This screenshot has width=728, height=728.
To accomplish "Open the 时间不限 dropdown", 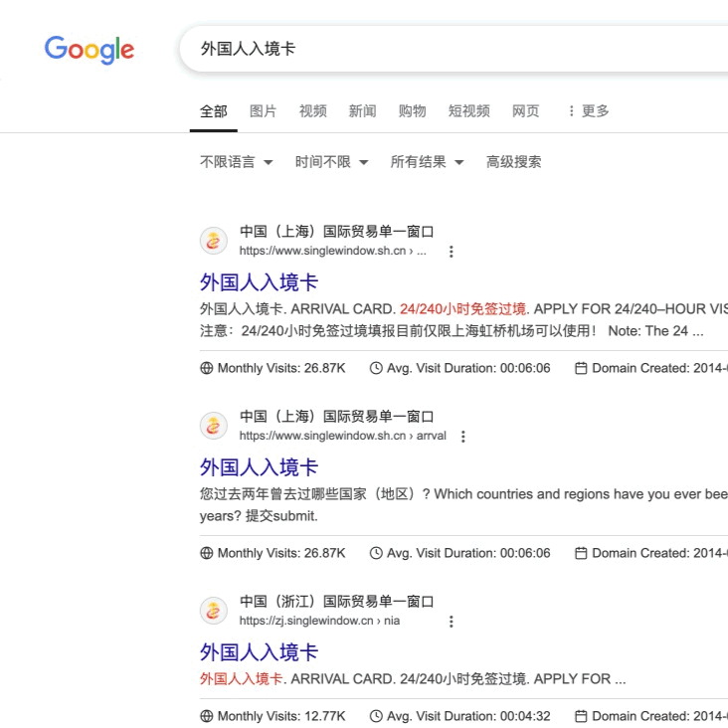I will coord(331,162).
